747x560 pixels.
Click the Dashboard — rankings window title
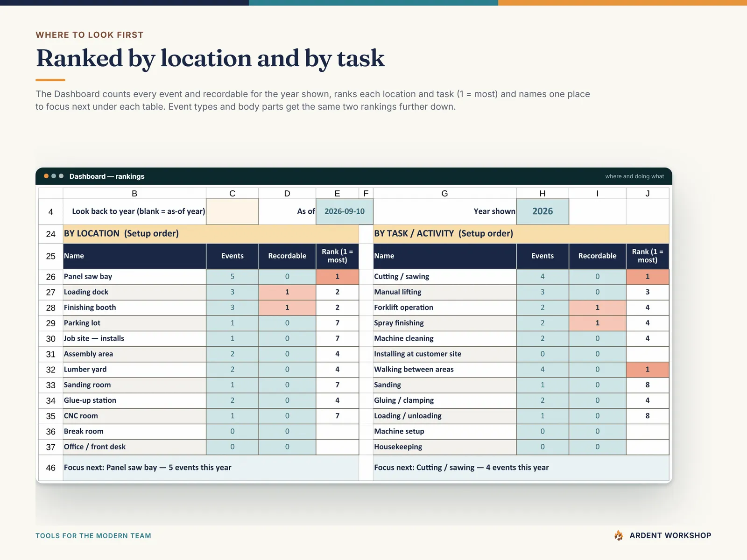(x=107, y=176)
